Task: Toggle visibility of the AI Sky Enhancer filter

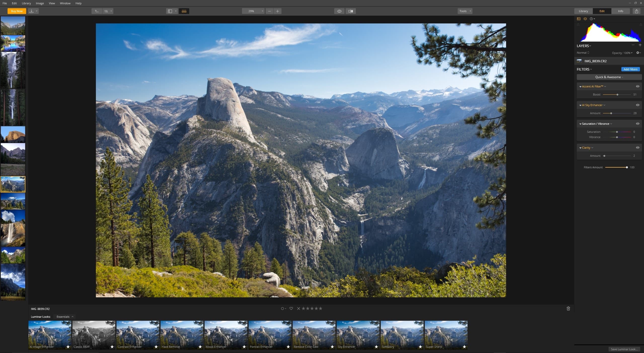Action: click(637, 105)
